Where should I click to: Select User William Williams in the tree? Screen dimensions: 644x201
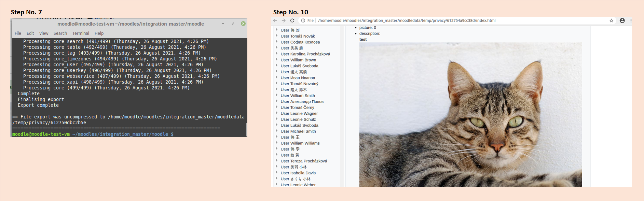pos(300,143)
